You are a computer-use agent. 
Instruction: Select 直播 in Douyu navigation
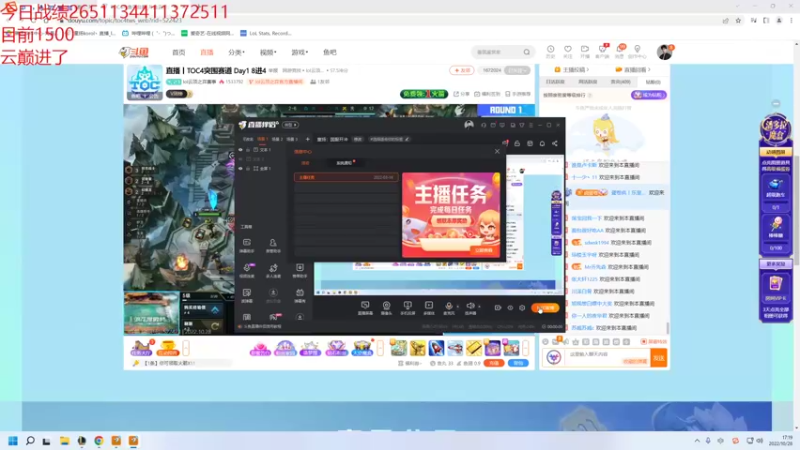tap(207, 52)
